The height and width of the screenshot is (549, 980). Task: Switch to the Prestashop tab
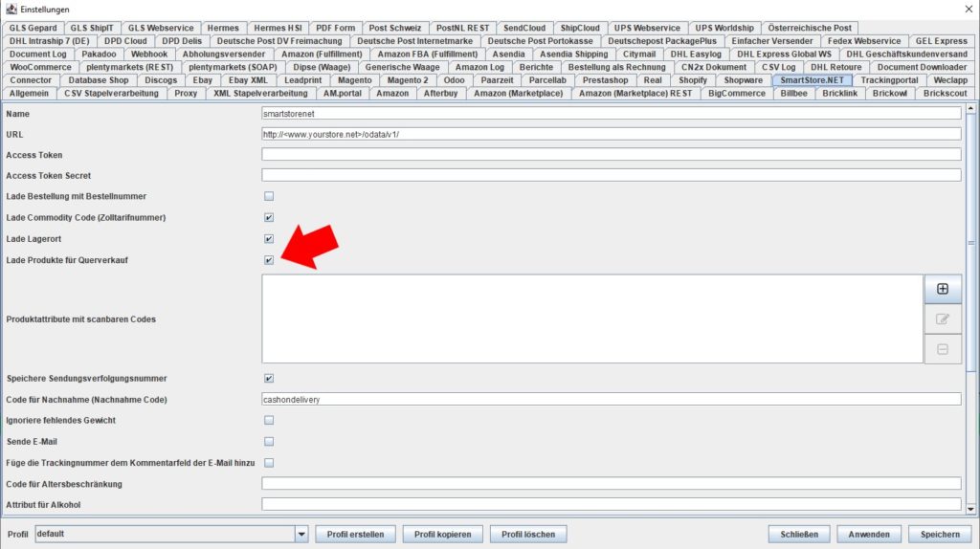(x=605, y=80)
